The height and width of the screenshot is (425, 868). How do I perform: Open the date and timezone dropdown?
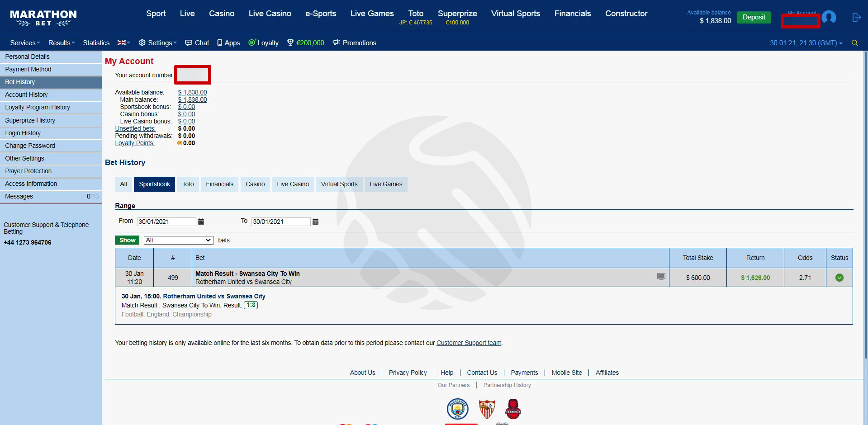pos(806,43)
